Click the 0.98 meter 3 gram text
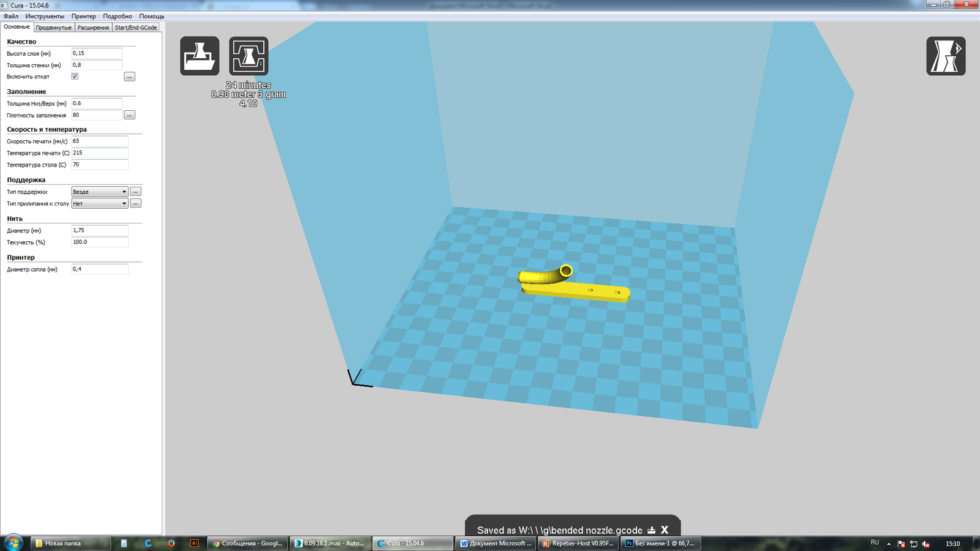The image size is (980, 551). click(249, 94)
